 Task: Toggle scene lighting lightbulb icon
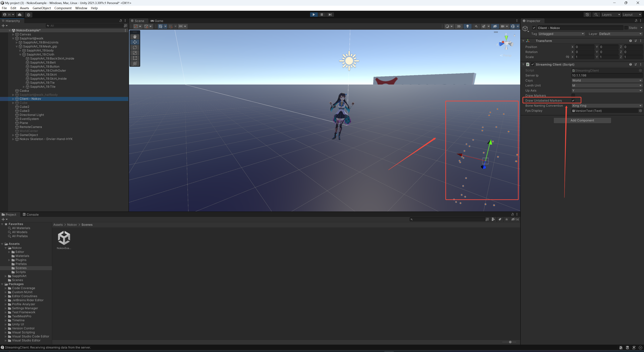468,26
